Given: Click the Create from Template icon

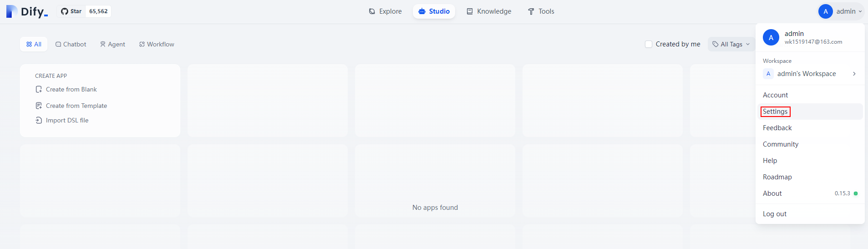Looking at the screenshot, I should click(39, 106).
